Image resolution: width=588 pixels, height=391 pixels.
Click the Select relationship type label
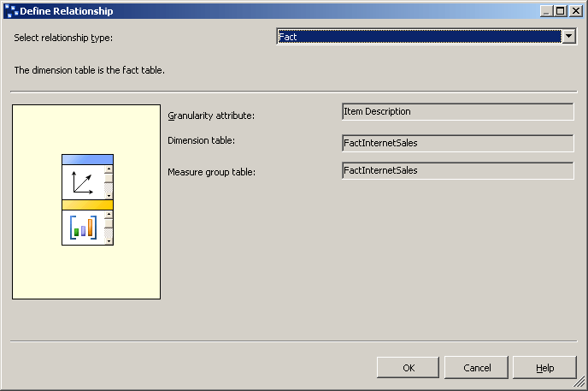pos(63,38)
